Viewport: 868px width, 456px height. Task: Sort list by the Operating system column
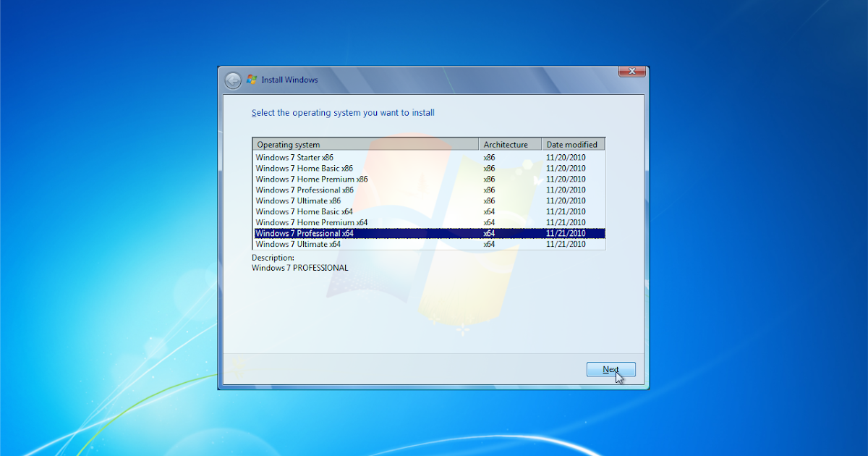point(289,144)
